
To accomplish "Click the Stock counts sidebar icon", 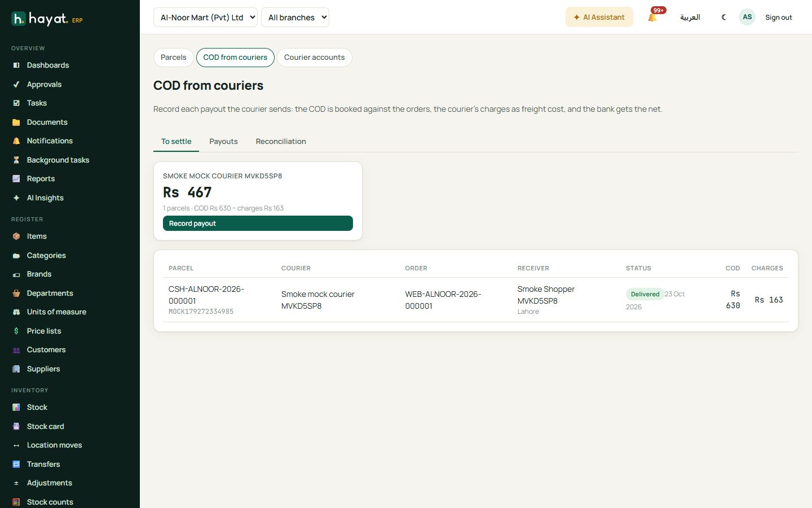I will tap(16, 502).
